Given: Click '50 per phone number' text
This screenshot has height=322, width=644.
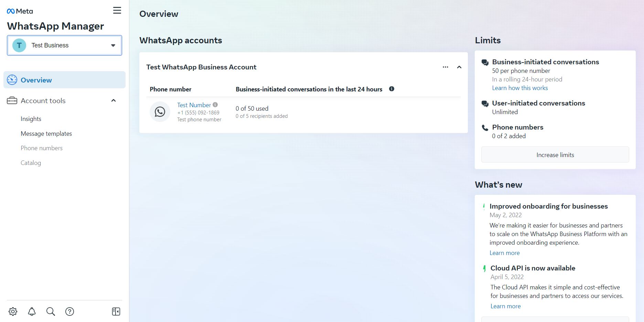Looking at the screenshot, I should point(521,71).
